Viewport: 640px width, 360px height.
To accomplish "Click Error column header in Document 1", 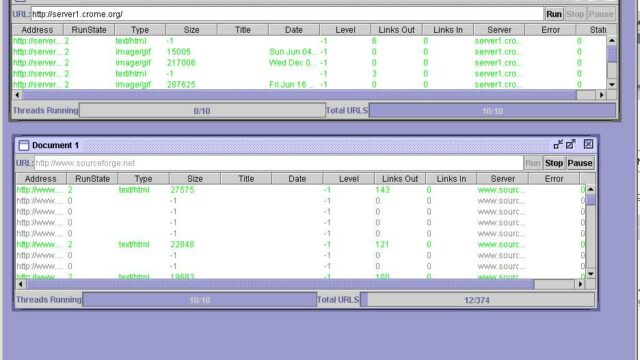I will tap(554, 179).
